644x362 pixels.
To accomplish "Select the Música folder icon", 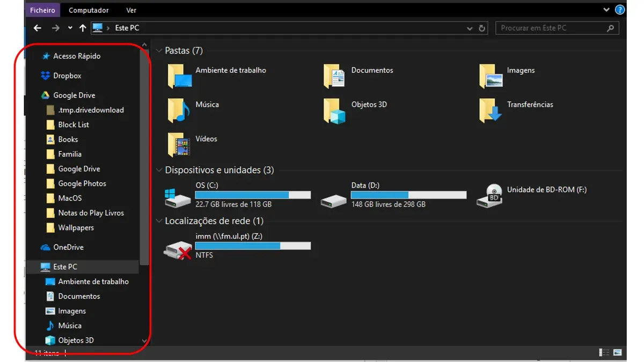I will click(178, 110).
